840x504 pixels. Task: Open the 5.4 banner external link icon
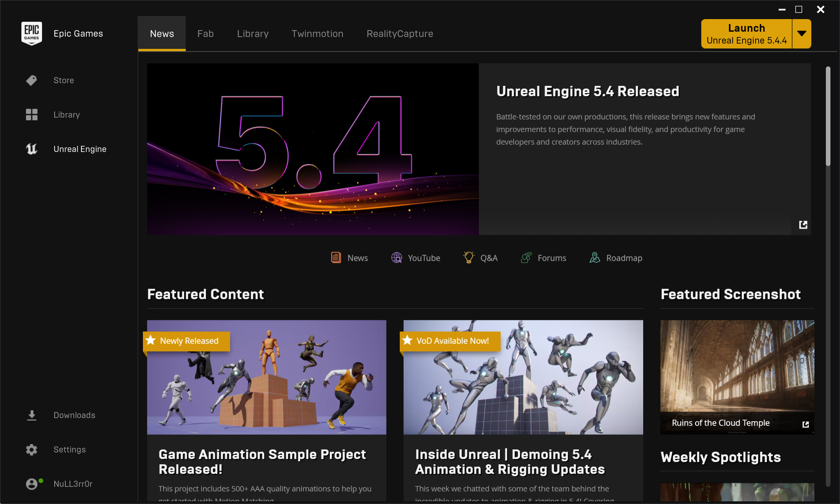click(x=803, y=225)
